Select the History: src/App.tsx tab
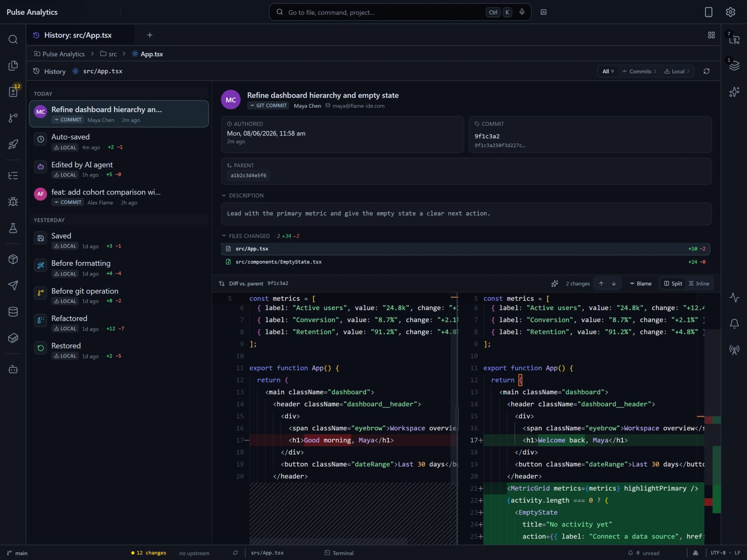 point(81,35)
